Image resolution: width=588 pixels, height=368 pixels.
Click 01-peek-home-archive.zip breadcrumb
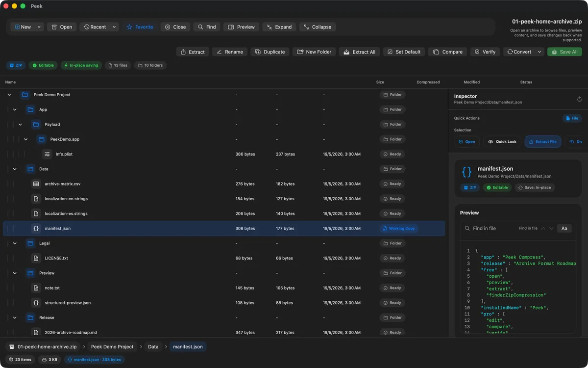pyautogui.click(x=43, y=346)
